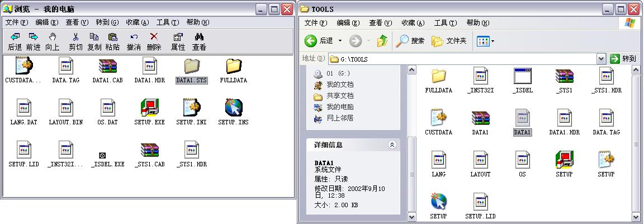The width and height of the screenshot is (644, 224).
Task: Click the 复制 (Copy) toolbar icon
Action: click(94, 37)
